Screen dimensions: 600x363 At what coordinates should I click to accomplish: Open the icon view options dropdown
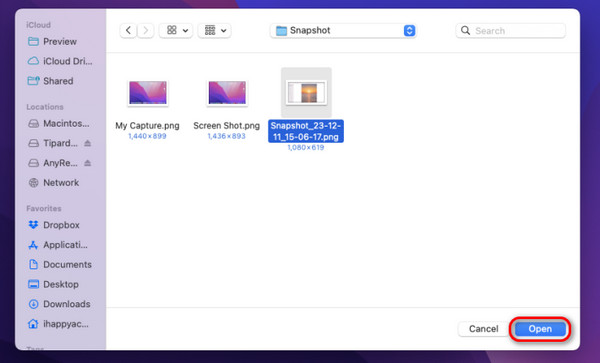[176, 30]
